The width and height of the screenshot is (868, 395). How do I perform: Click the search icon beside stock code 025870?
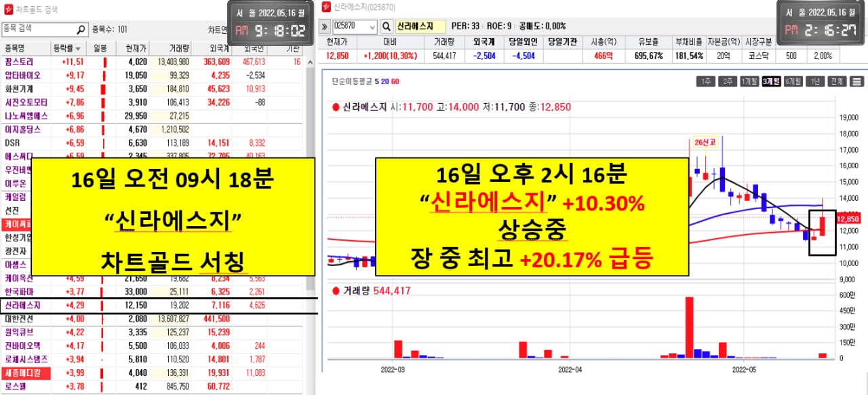coord(387,26)
